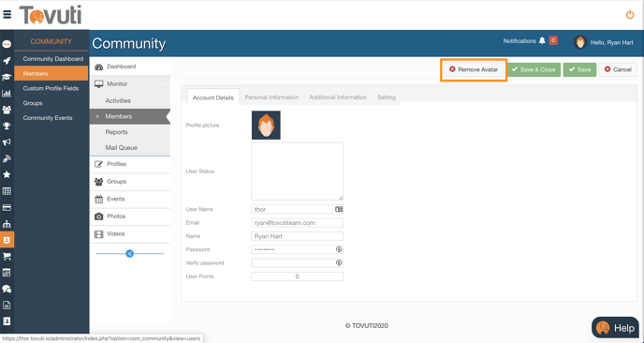Click the red notification count badge
644x343 pixels.
coord(553,40)
